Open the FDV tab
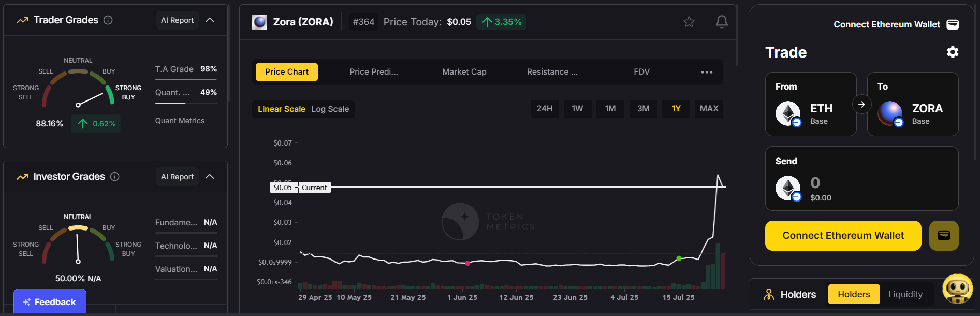980x316 pixels. click(x=641, y=72)
